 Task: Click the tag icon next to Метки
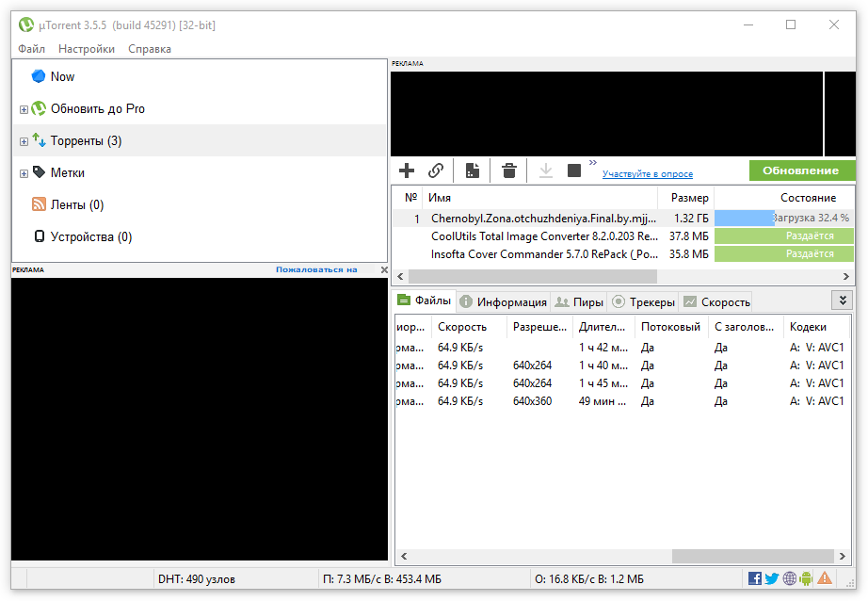click(x=39, y=172)
